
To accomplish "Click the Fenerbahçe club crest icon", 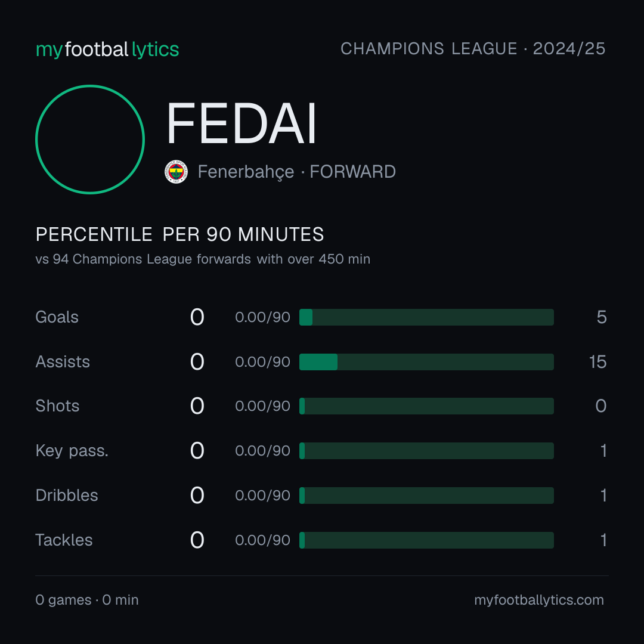I will tap(176, 172).
